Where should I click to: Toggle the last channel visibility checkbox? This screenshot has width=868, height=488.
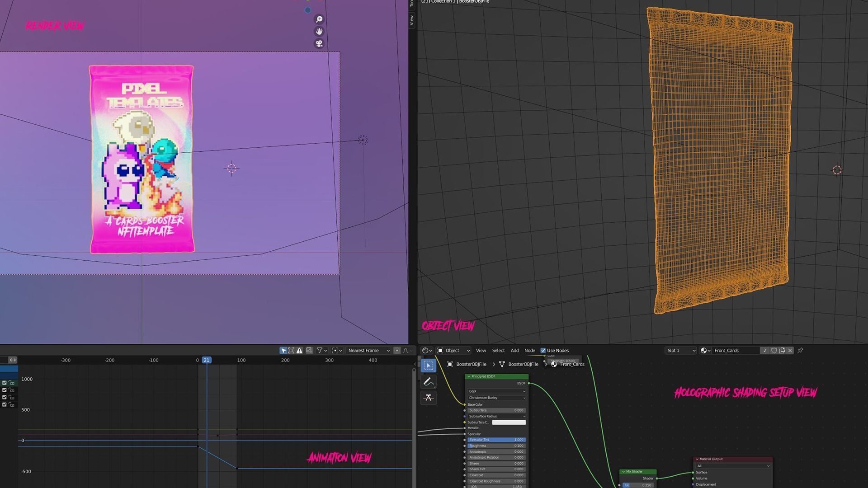pyautogui.click(x=5, y=404)
